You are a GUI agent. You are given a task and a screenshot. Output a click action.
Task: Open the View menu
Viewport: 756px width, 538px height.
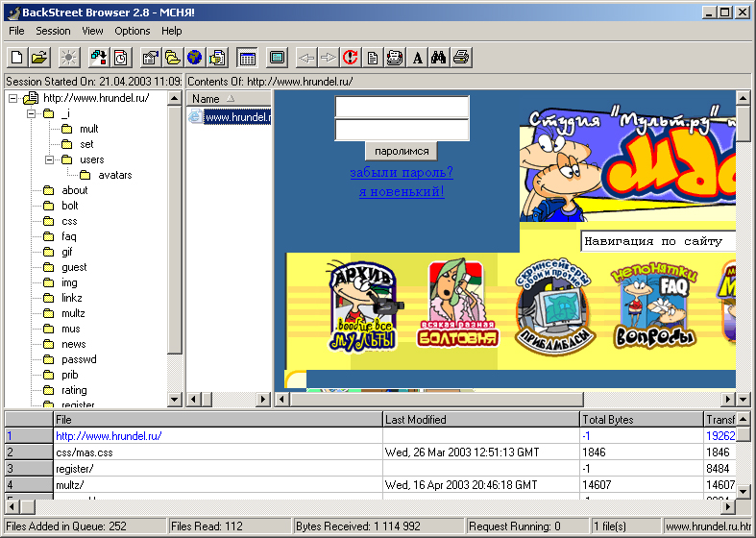[92, 31]
